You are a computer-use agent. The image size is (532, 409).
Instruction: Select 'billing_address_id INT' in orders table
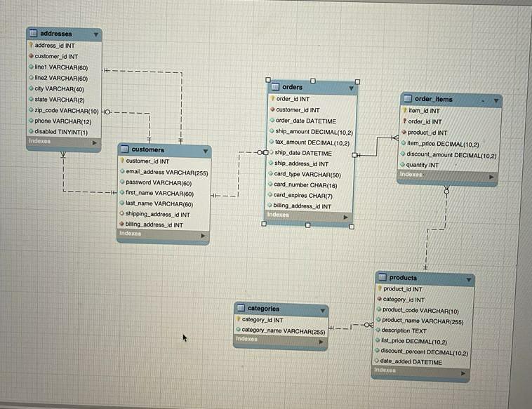309,206
